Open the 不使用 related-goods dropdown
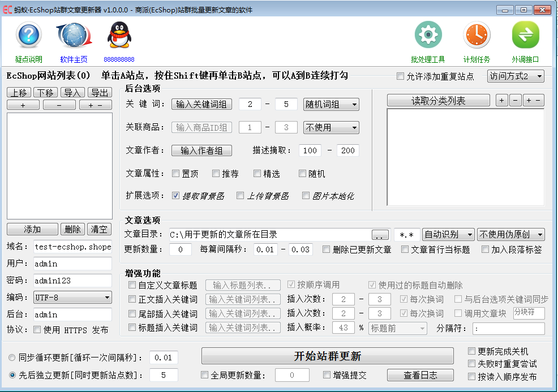Image resolution: width=558 pixels, height=392 pixels. coord(331,128)
